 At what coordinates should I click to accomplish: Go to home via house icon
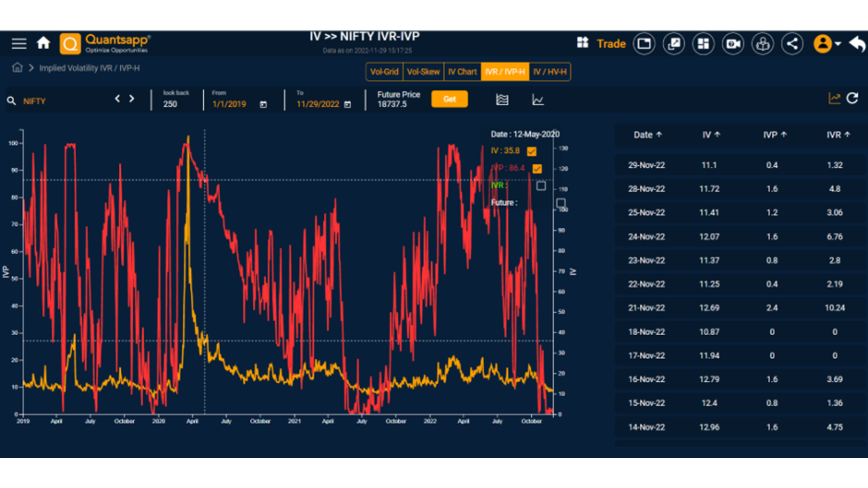43,43
